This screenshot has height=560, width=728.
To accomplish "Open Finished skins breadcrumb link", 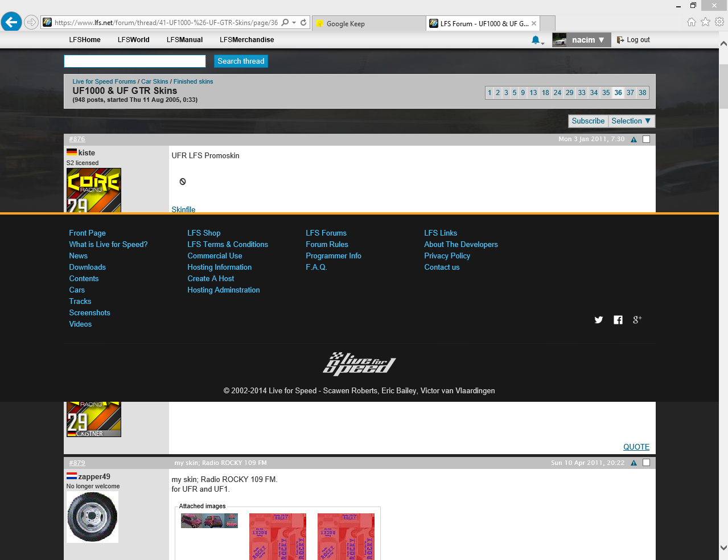I will click(x=193, y=81).
